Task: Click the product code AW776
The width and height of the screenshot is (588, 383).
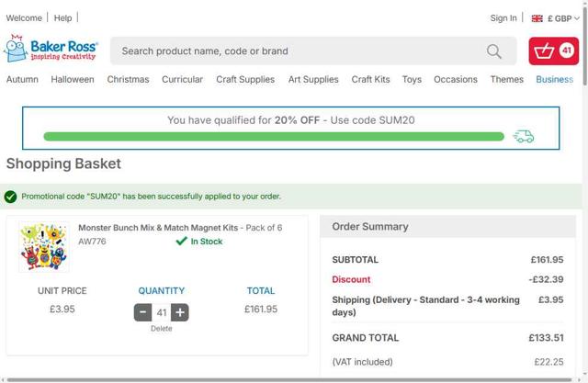Action: pyautogui.click(x=92, y=242)
